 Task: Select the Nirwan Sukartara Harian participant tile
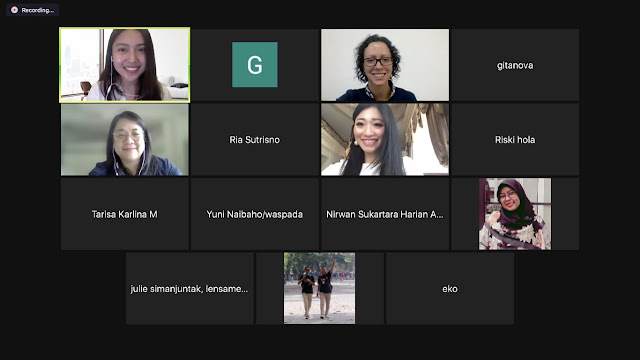[384, 214]
